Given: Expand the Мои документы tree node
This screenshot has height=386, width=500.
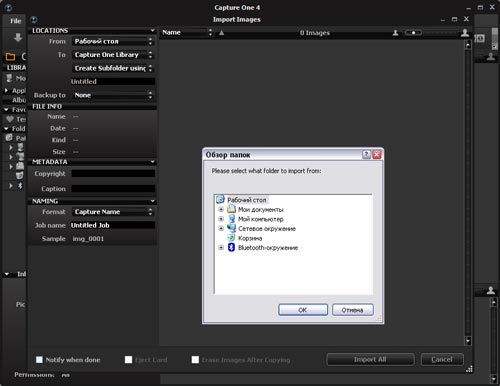Looking at the screenshot, I should tap(221, 209).
